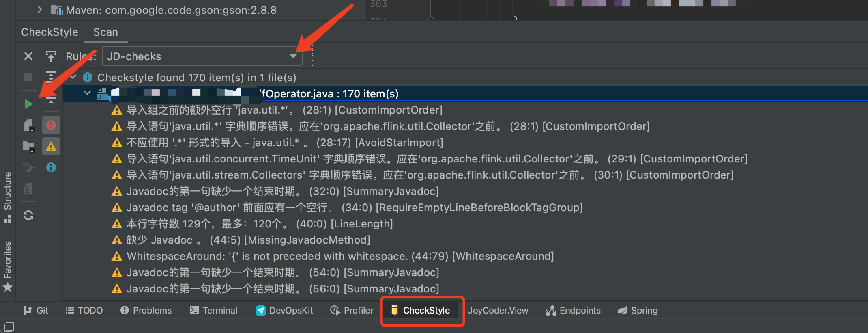The width and height of the screenshot is (868, 333).
Task: Click the export results icon
Action: click(x=51, y=56)
